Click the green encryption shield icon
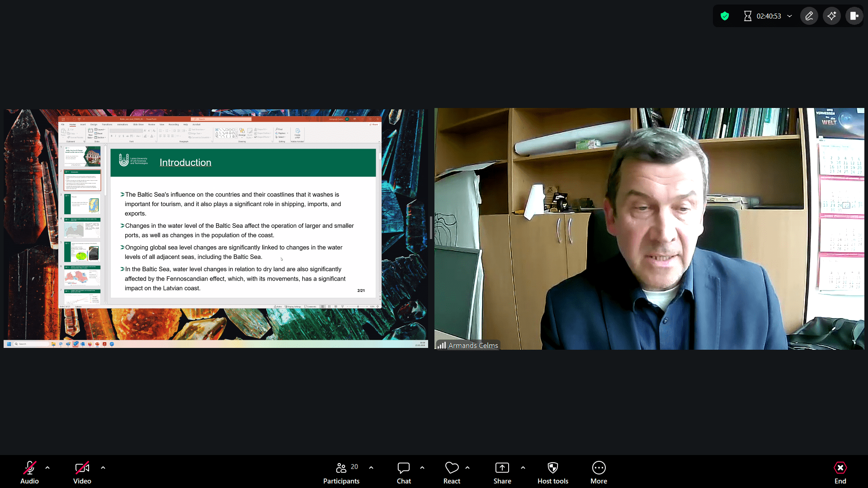Image resolution: width=868 pixels, height=488 pixels. tap(725, 16)
